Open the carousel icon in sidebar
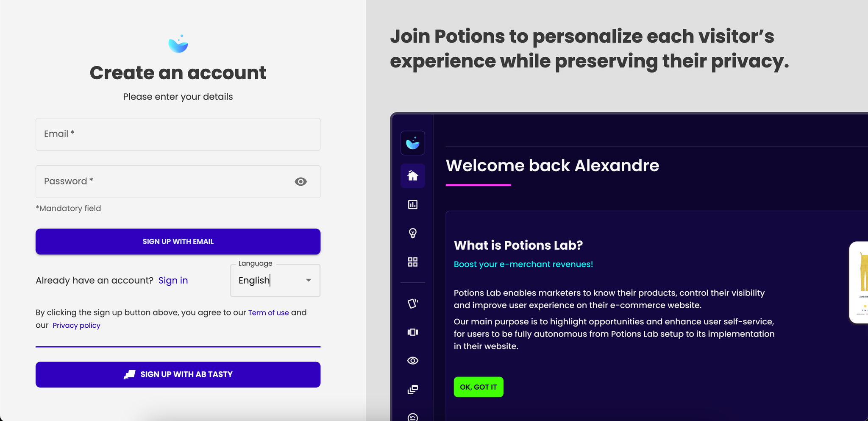This screenshot has width=868, height=421. coord(413,332)
